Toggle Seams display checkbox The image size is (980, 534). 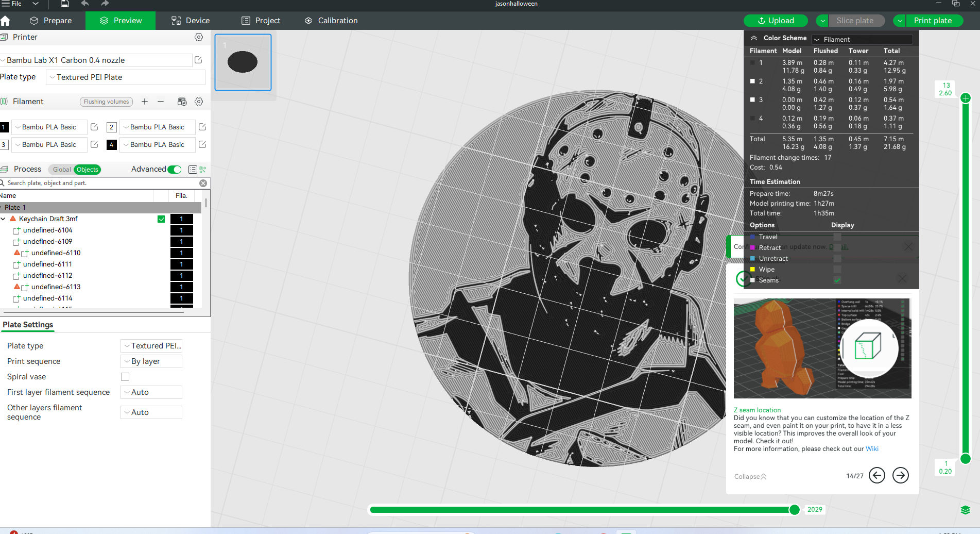pyautogui.click(x=837, y=280)
